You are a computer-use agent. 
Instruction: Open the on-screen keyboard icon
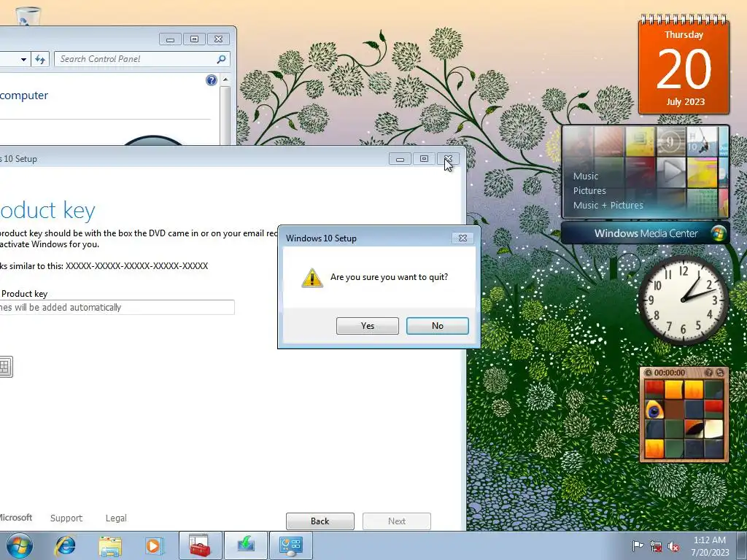point(5,366)
